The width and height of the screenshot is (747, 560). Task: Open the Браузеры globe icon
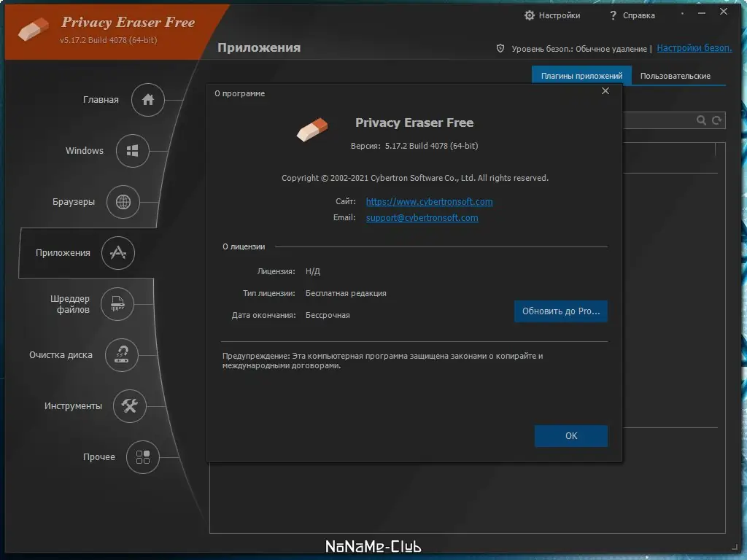tap(123, 202)
